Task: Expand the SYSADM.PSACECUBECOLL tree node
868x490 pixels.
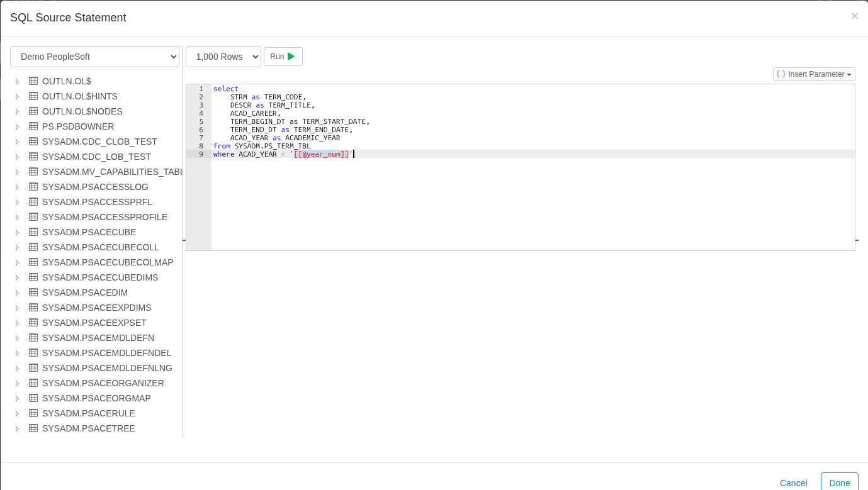Action: coord(17,247)
